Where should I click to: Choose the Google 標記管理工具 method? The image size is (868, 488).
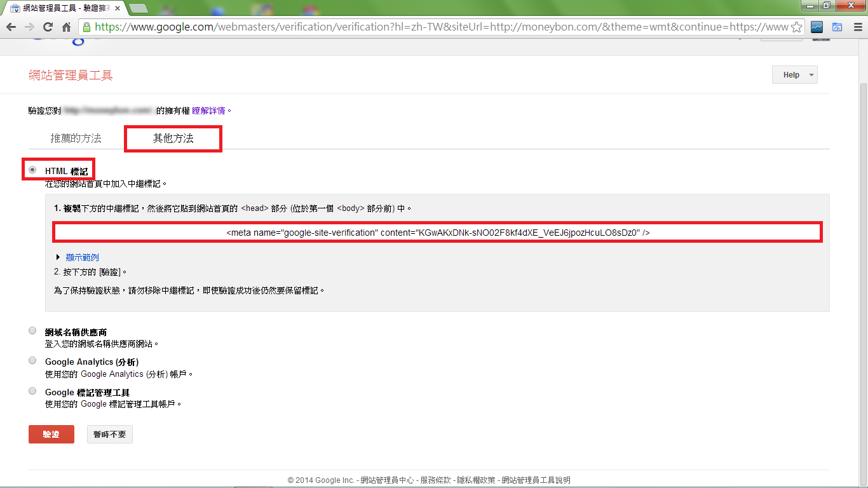tap(32, 391)
